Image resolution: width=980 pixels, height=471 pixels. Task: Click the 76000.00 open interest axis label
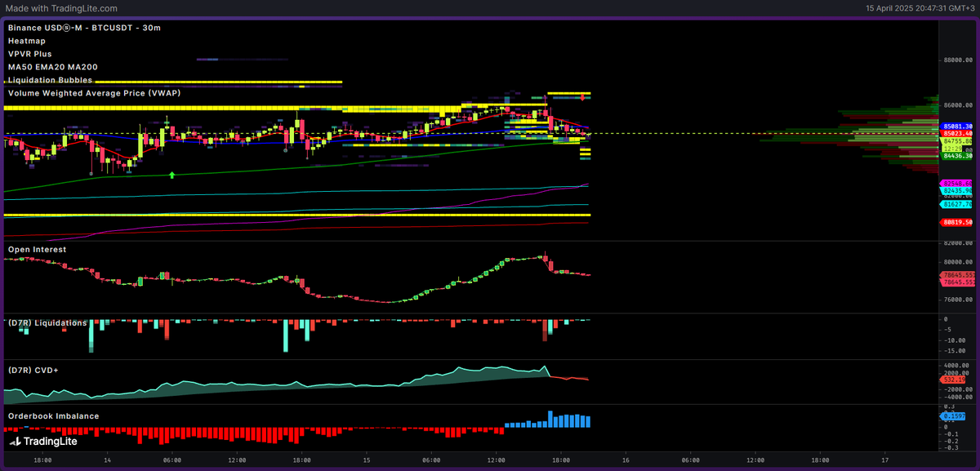tap(959, 299)
